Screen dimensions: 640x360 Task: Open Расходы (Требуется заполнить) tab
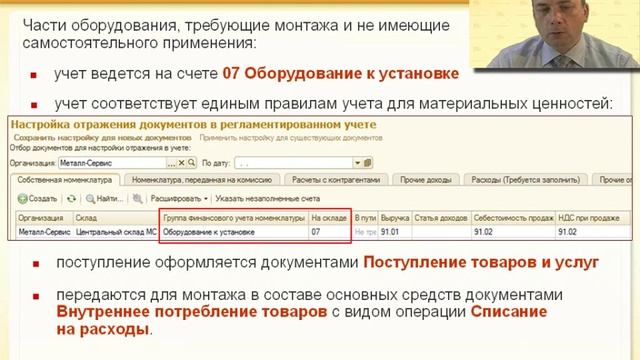point(526,180)
